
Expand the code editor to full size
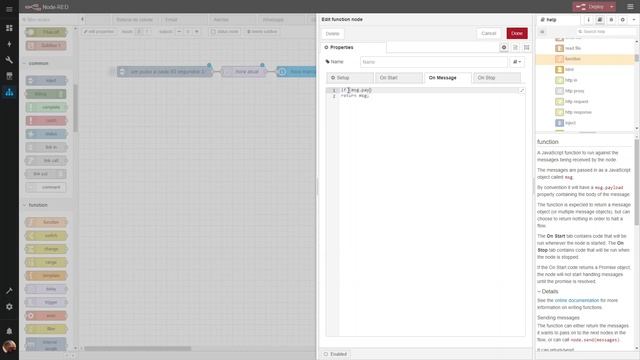coord(521,90)
